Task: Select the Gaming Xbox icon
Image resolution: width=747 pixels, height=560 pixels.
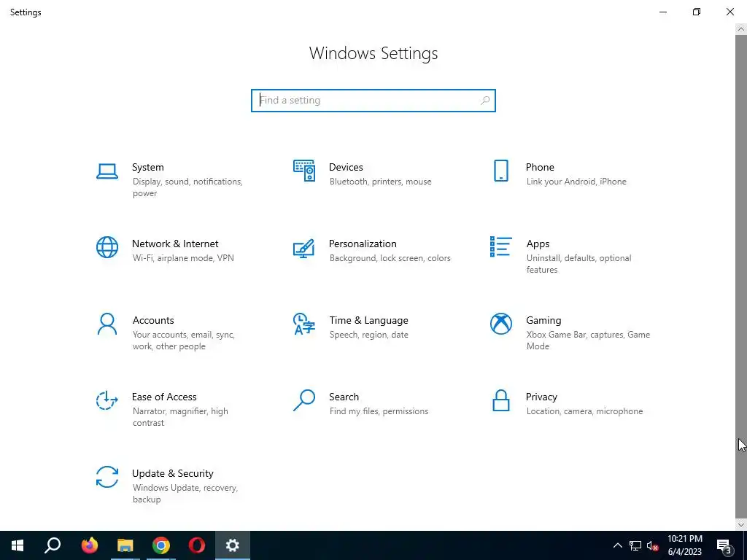Action: coord(500,324)
